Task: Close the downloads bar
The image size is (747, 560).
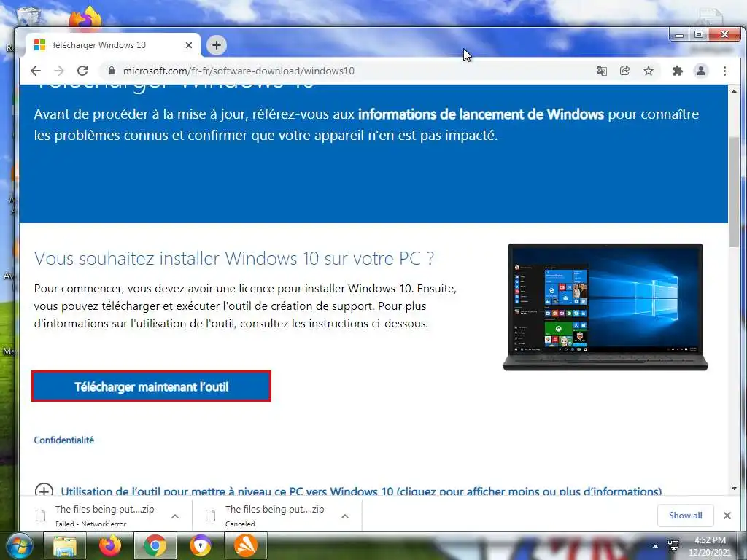Action: click(x=727, y=516)
